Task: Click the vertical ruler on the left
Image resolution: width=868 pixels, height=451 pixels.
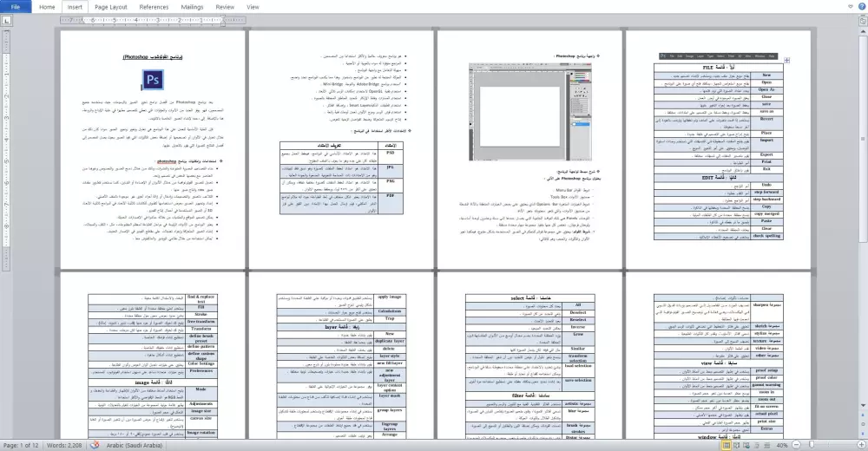Action: coord(6,150)
